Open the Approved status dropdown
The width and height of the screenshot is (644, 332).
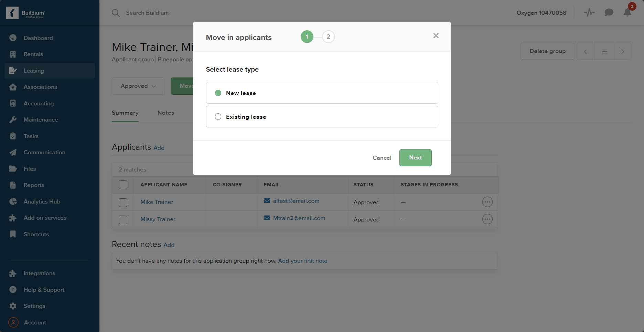click(x=138, y=86)
